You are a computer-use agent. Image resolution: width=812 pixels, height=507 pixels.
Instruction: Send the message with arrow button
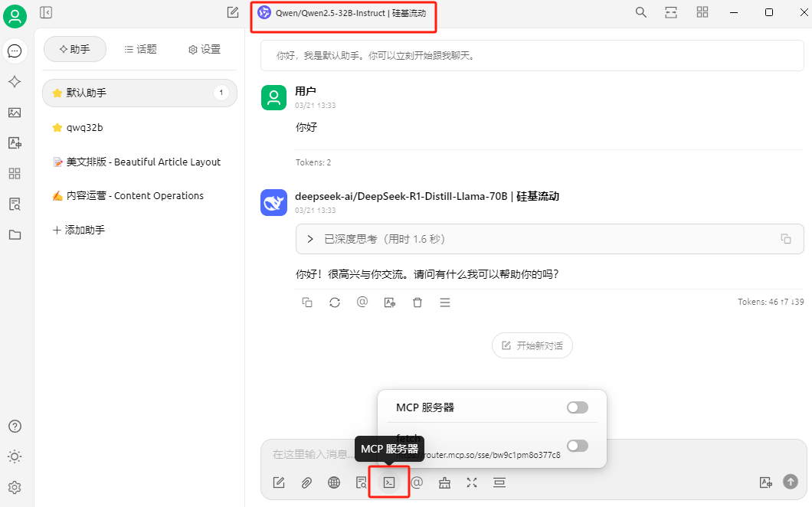point(791,482)
